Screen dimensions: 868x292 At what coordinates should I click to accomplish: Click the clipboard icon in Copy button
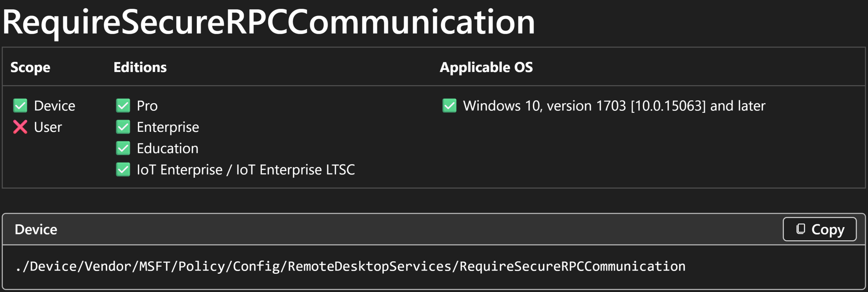[800, 229]
